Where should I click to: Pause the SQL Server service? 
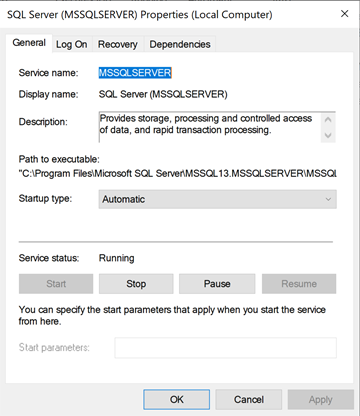[217, 284]
